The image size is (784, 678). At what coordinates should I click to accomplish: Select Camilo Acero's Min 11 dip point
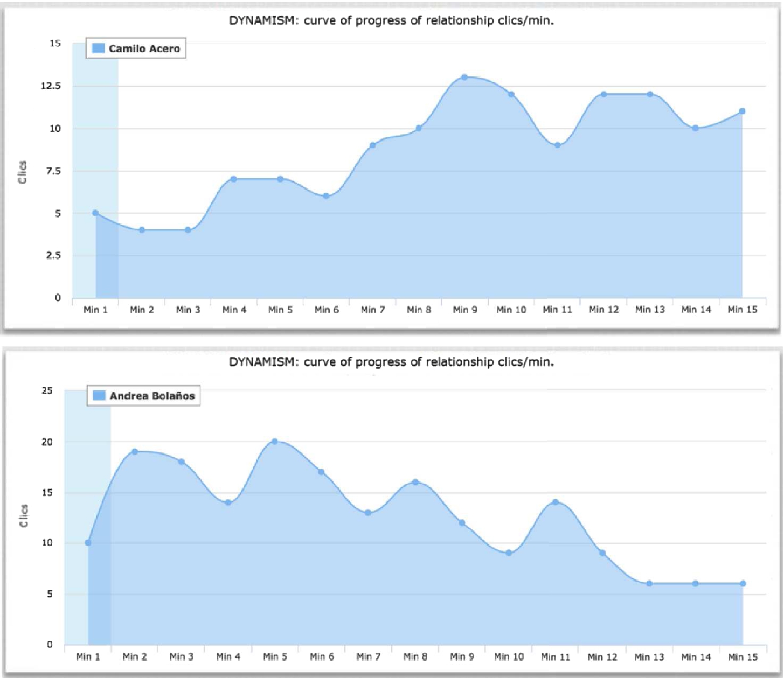coord(557,145)
